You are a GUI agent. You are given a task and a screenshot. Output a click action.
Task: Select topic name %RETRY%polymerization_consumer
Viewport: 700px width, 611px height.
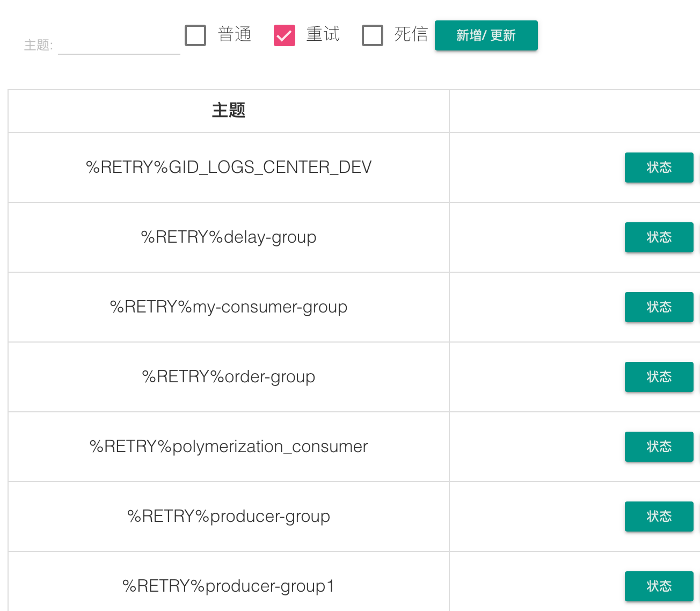(x=229, y=446)
